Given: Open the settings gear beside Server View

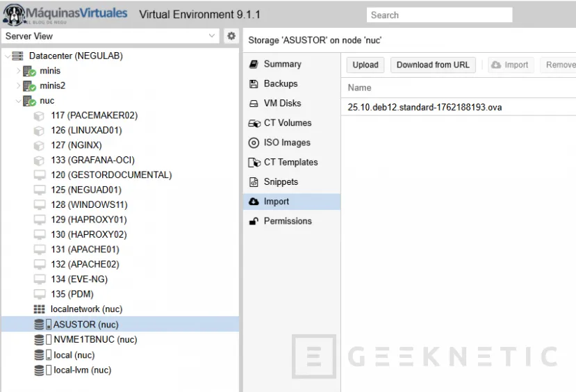Looking at the screenshot, I should tap(231, 36).
